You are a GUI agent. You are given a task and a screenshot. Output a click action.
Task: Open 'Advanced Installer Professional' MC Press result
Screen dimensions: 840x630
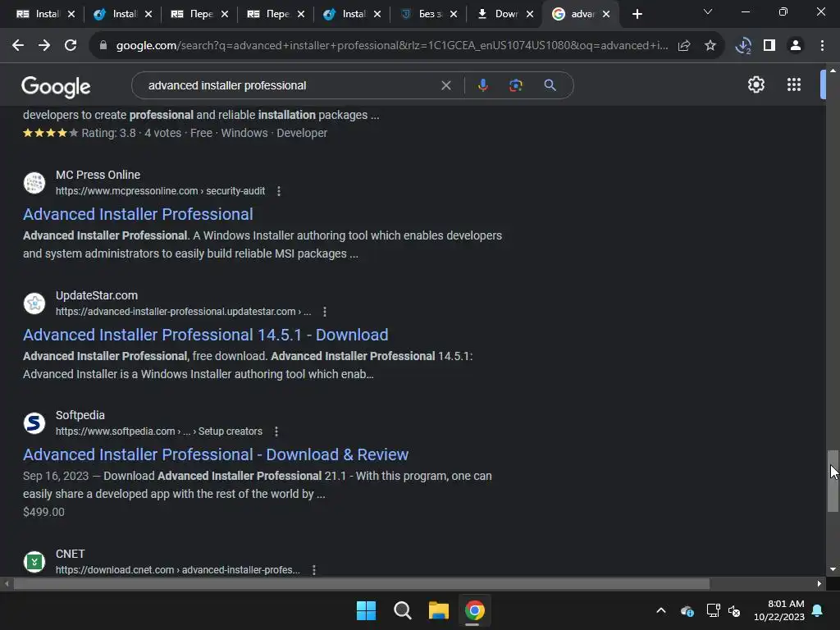[138, 214]
